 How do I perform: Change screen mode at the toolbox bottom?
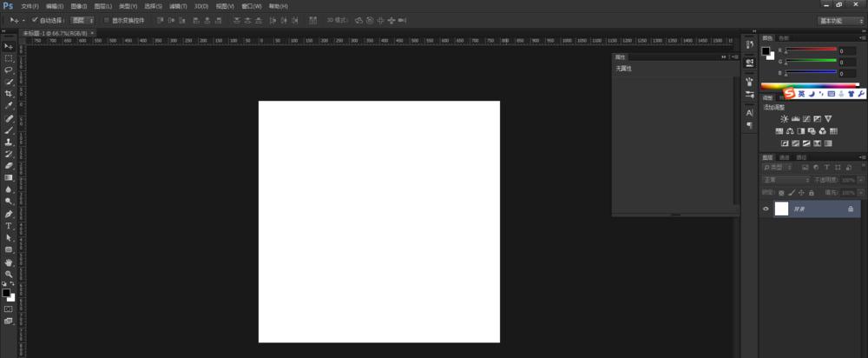[9, 321]
